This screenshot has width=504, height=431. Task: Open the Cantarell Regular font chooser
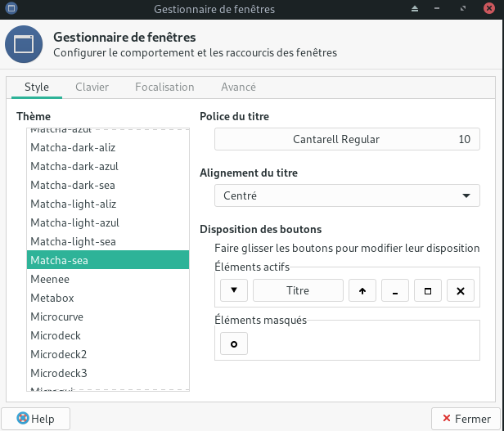point(347,139)
